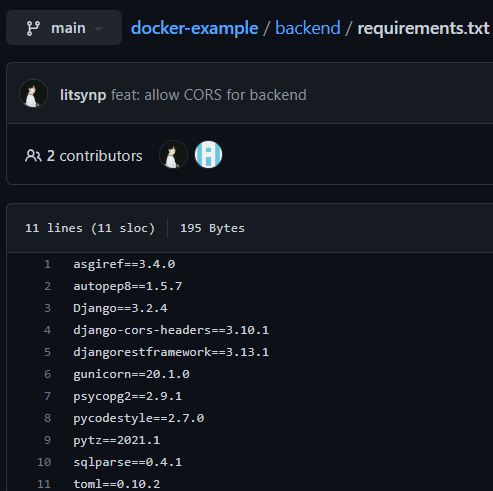This screenshot has width=493, height=491.
Task: Click the '11 lines (11 sloc)' text
Action: tap(90, 228)
